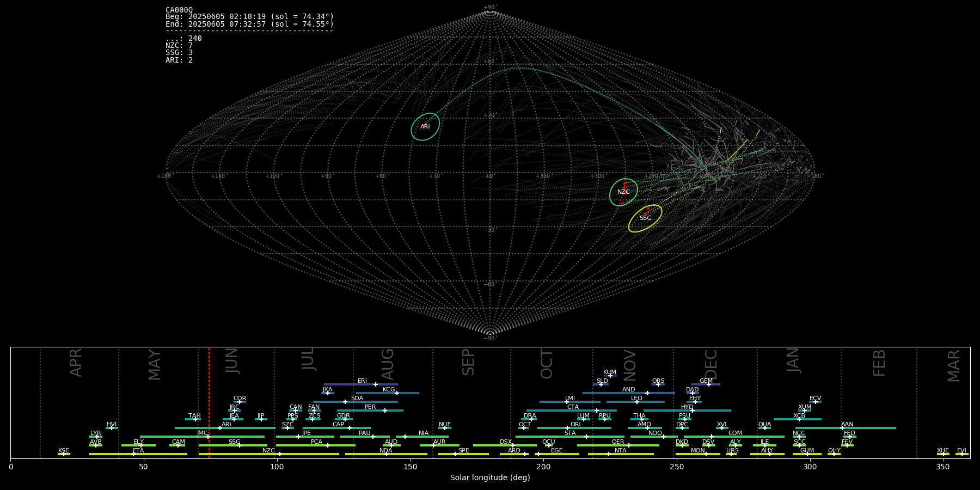
Task: Select the KCG shower label in timeline
Action: pos(389,389)
